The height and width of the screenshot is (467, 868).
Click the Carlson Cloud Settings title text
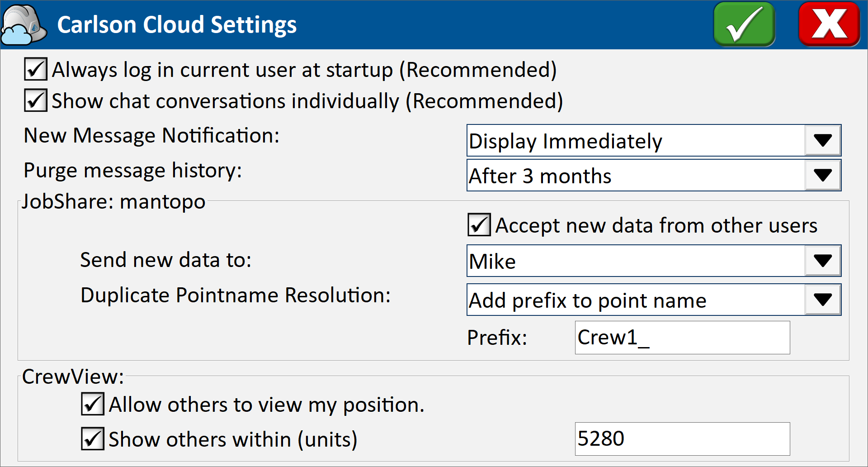177,24
